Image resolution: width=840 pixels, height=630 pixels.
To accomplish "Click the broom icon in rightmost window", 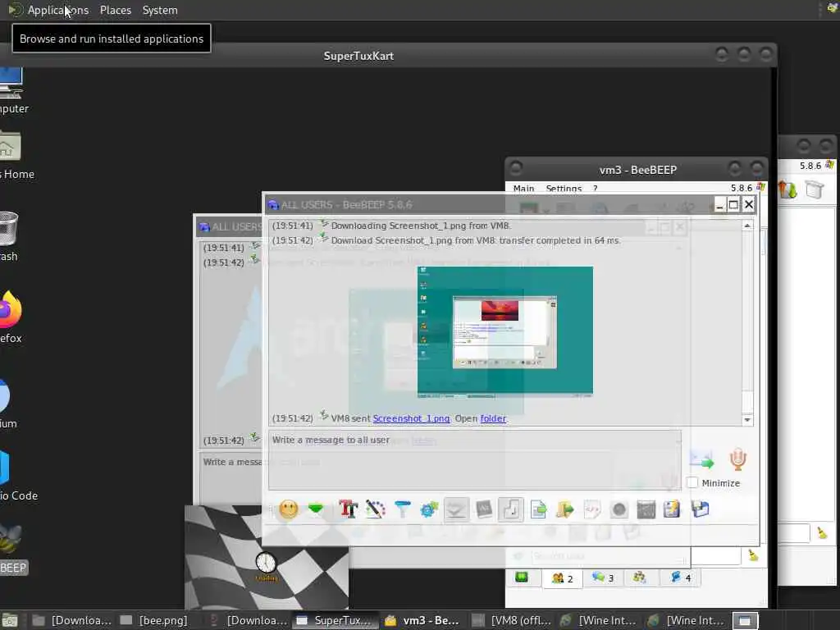I will click(822, 533).
